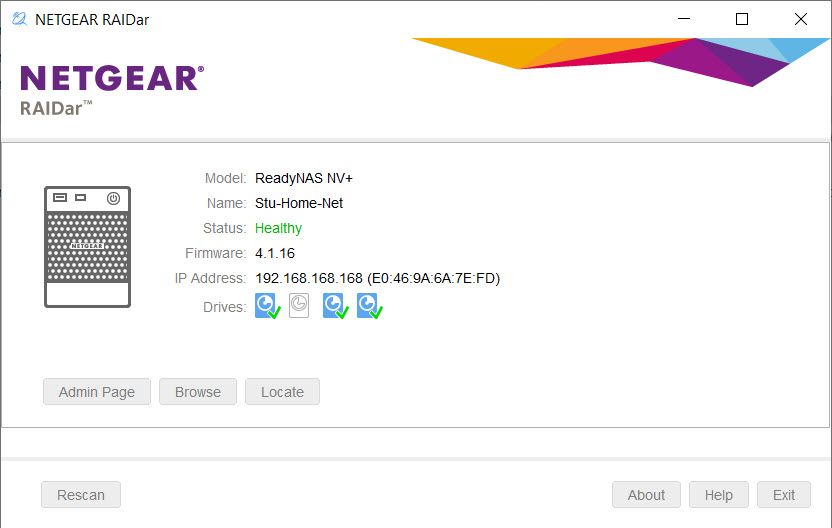Click the IP address 192.168.168.168 text
The width and height of the screenshot is (832, 528).
308,278
